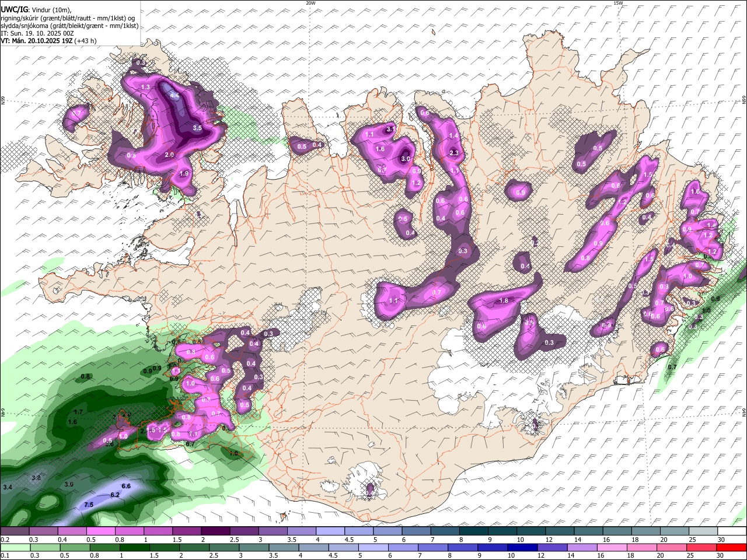Viewport: 747px width, 560px height.
Task: Click the '3.5' snowfall value in Westfjords
Action: (197, 128)
